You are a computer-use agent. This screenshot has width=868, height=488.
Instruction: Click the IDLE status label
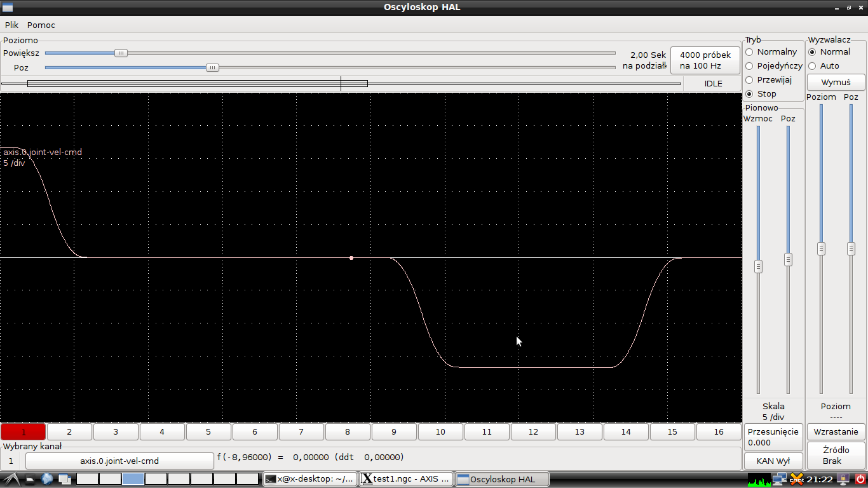click(x=713, y=83)
